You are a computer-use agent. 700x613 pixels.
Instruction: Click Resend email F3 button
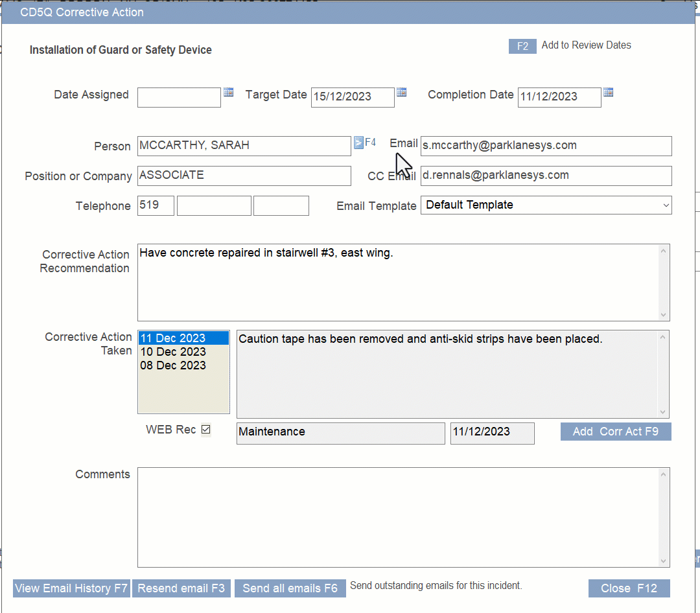(181, 588)
